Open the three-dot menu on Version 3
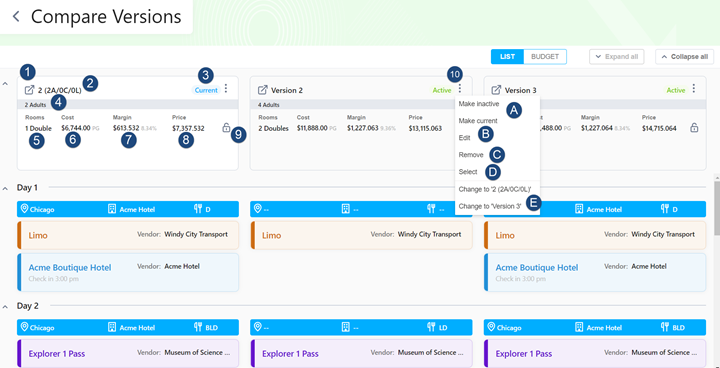720x368 pixels. 694,89
